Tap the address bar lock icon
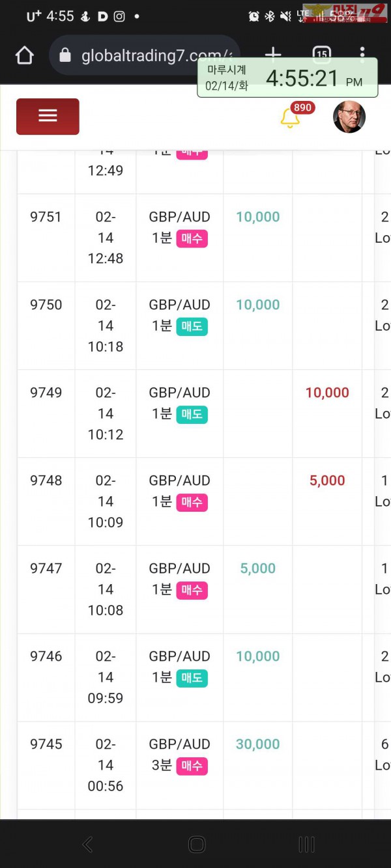391x868 pixels. [65, 56]
